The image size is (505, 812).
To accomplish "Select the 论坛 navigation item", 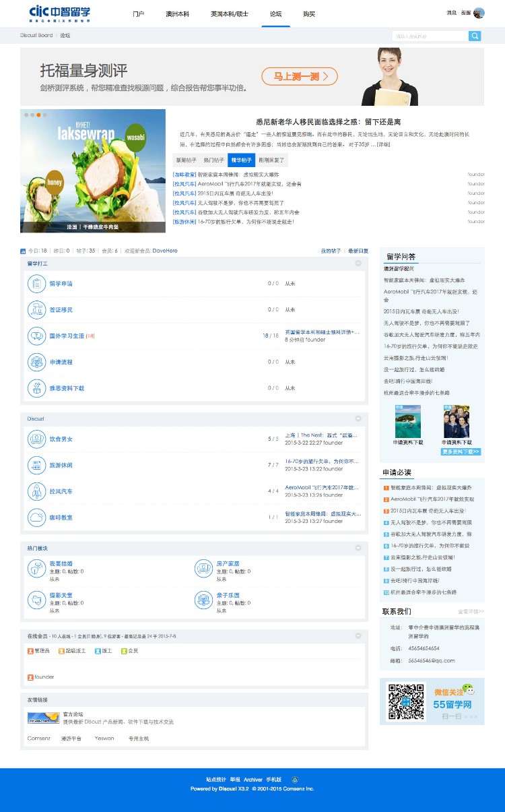I will point(275,13).
